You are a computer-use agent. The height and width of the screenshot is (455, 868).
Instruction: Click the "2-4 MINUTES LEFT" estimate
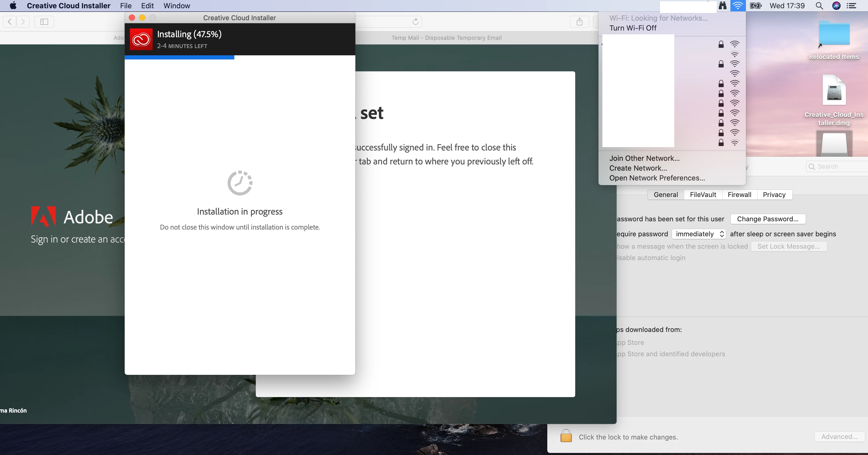[x=182, y=46]
